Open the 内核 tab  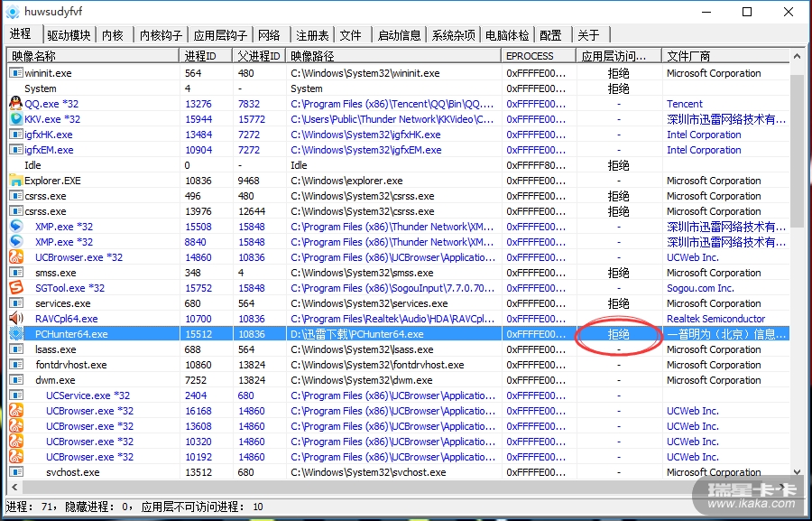click(x=113, y=35)
